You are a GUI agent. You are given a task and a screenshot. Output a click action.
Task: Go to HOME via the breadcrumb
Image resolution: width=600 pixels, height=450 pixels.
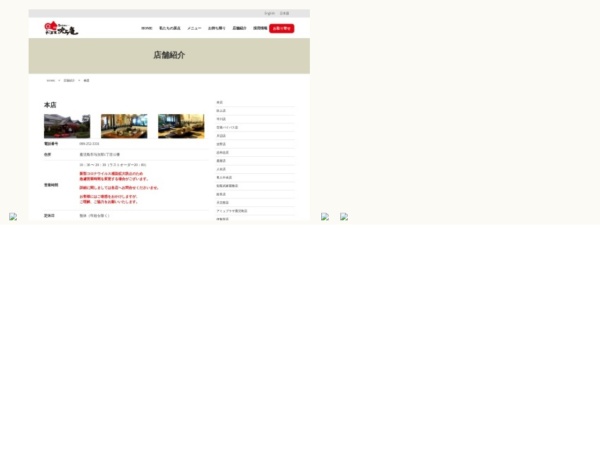point(51,81)
